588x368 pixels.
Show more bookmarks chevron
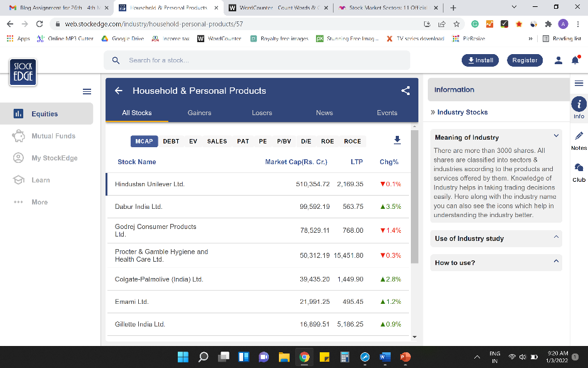point(530,38)
